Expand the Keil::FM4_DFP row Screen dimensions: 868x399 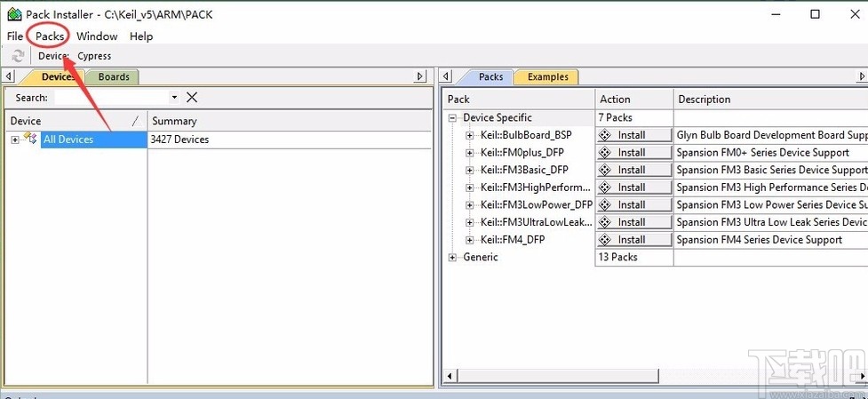coord(470,240)
